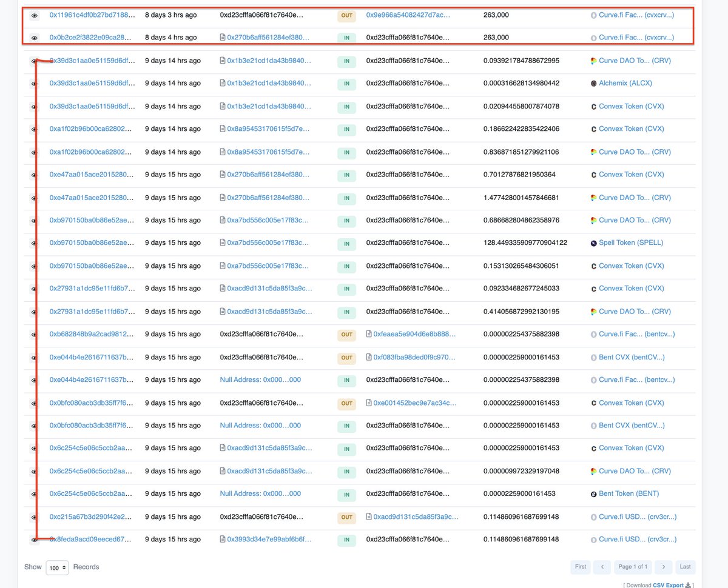Open the Spell Token (SPELL) link
This screenshot has height=588, width=728.
coord(631,243)
